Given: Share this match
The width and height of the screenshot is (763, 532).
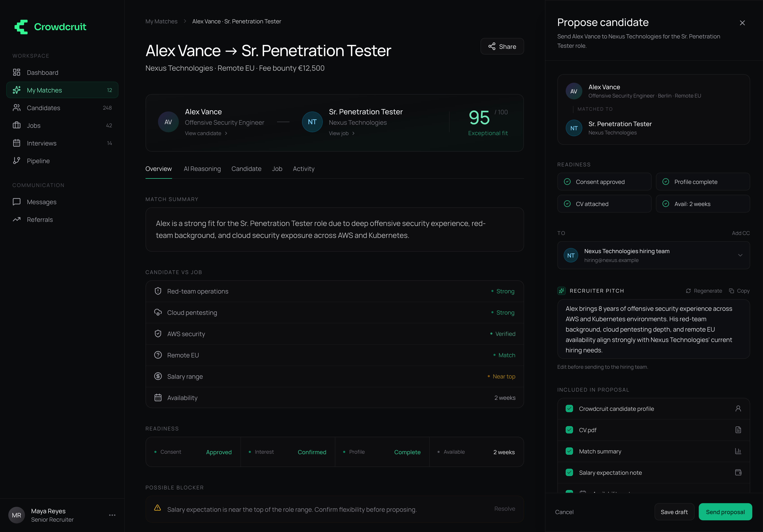Looking at the screenshot, I should [502, 46].
